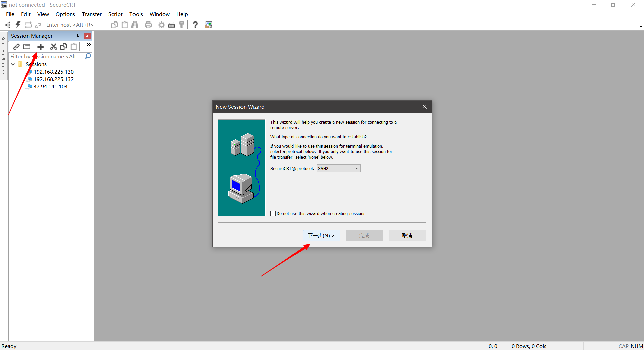Open the SecureCRT protocol dropdown

pyautogui.click(x=338, y=168)
